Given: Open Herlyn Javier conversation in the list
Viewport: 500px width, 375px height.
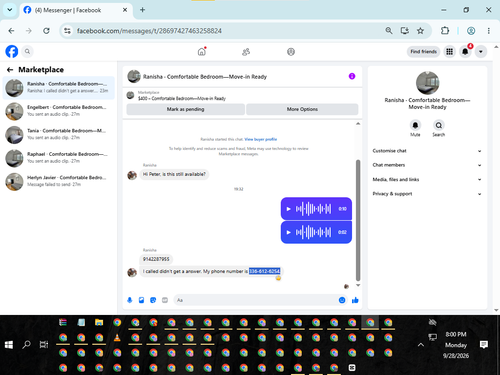Looking at the screenshot, I should pyautogui.click(x=59, y=181).
